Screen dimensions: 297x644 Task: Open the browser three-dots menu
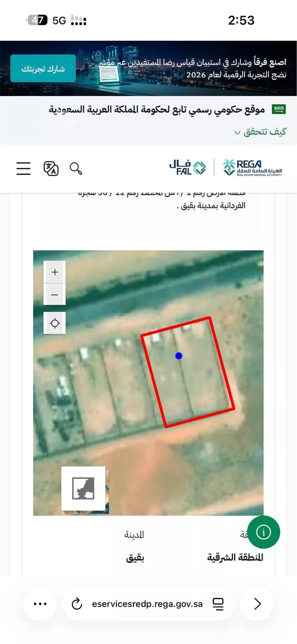click(40, 604)
